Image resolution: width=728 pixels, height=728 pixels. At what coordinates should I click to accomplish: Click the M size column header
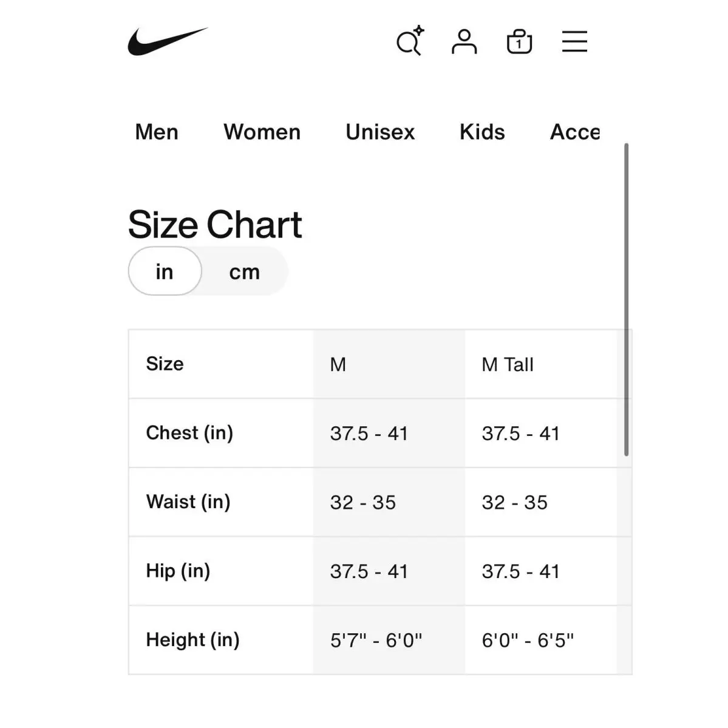click(x=389, y=364)
